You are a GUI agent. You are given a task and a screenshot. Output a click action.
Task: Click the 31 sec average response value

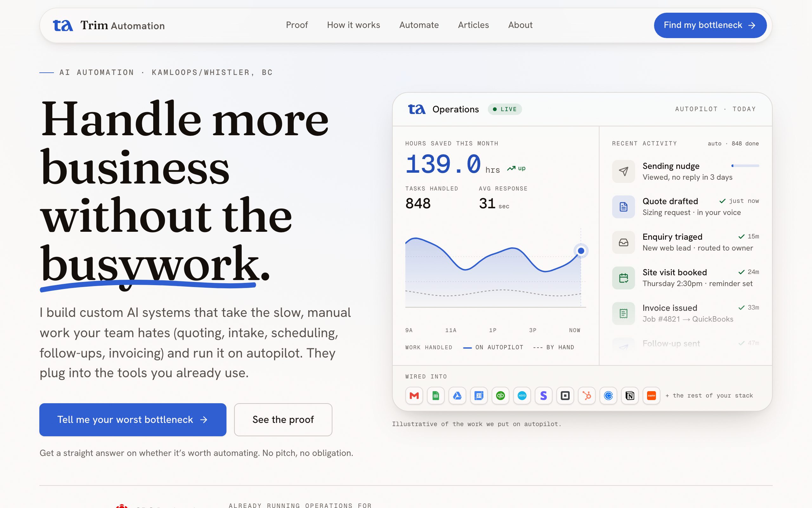(x=494, y=204)
